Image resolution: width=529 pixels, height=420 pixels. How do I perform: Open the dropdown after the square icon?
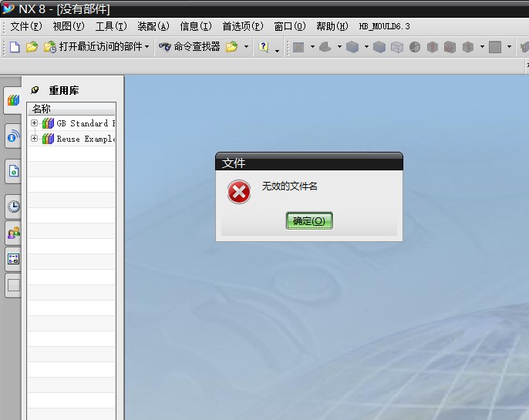(509, 46)
